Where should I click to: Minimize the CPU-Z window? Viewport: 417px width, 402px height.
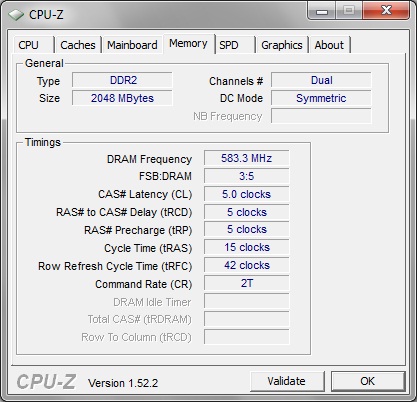[322, 11]
